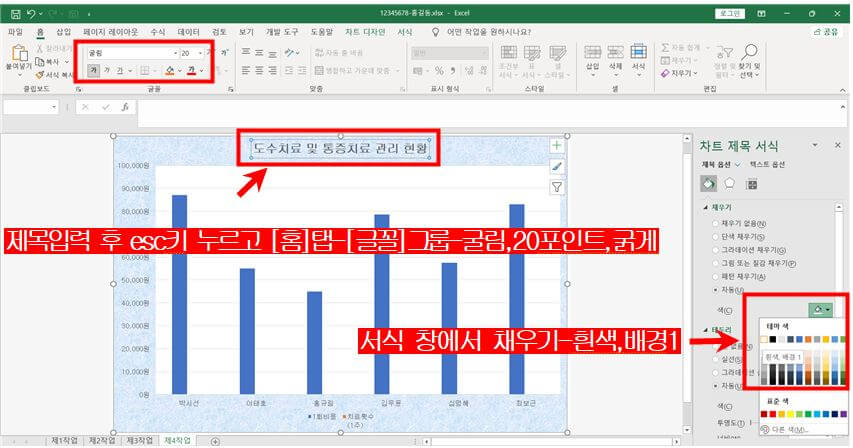Switch to the 페이지 레이아웃 ribbon tab
The width and height of the screenshot is (853, 448).
tap(110, 33)
